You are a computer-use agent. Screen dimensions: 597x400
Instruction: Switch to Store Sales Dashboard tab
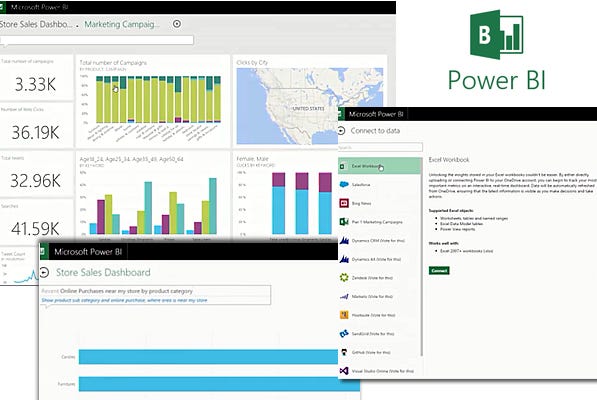tap(36, 24)
